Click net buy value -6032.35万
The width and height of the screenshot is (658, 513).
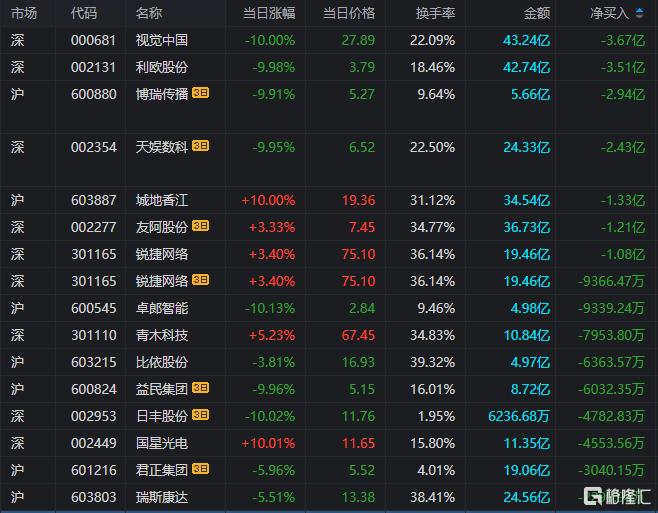tap(611, 389)
